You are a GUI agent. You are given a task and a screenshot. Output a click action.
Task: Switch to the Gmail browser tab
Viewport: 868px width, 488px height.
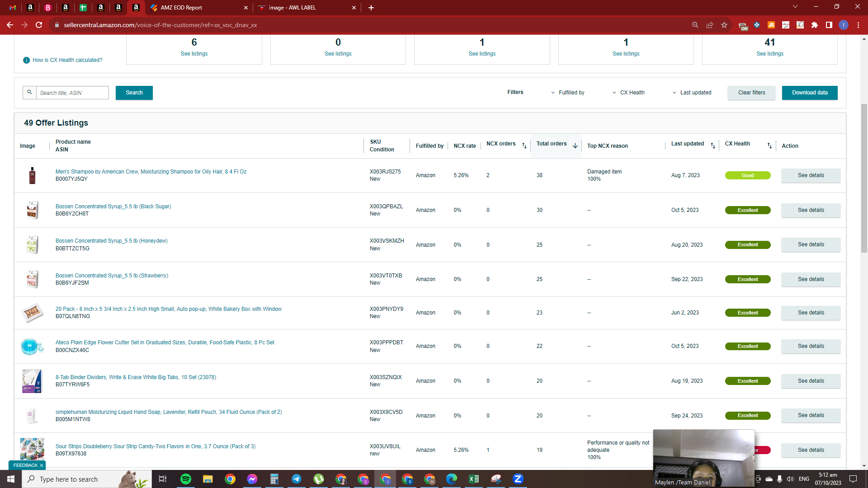(13, 8)
